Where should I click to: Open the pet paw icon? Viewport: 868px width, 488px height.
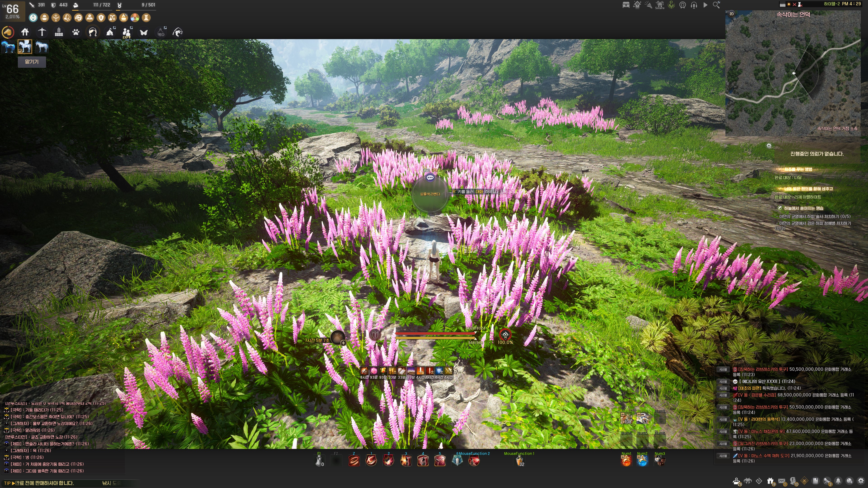pyautogui.click(x=76, y=32)
